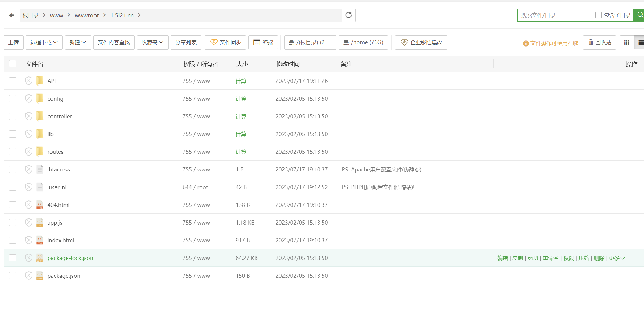644x314 pixels.
Task: Click the shield icon for index.html
Action: 29,240
